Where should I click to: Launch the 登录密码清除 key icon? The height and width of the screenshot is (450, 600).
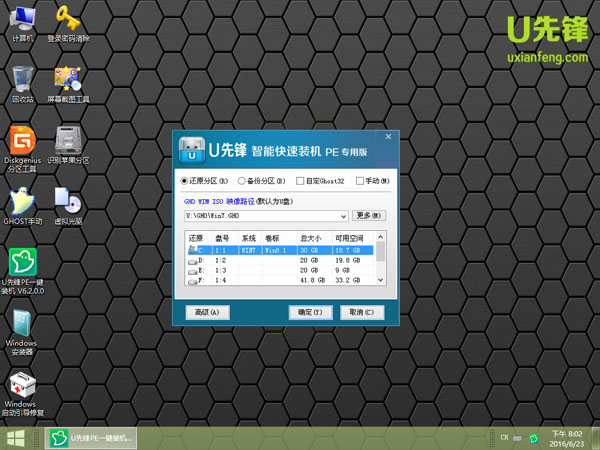click(x=68, y=20)
